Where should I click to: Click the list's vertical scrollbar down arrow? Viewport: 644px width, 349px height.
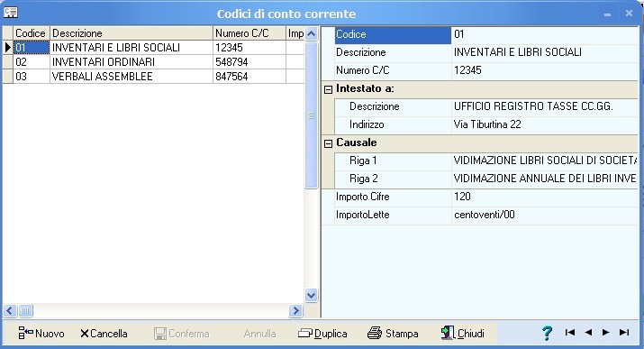(x=312, y=295)
